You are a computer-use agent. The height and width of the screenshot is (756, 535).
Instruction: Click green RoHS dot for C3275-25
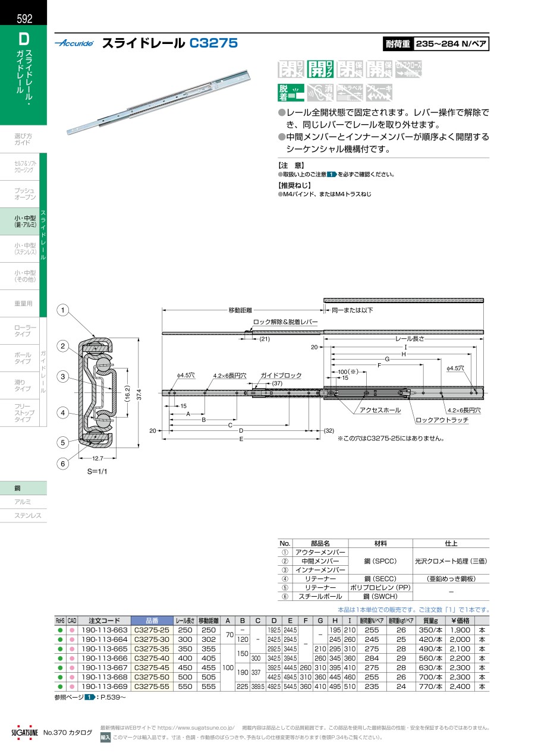coord(60,630)
